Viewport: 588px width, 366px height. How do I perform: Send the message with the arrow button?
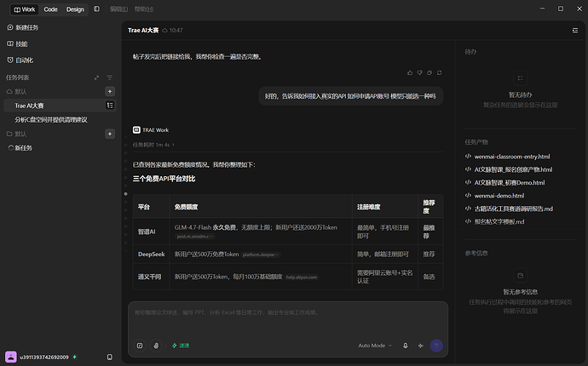(436, 346)
